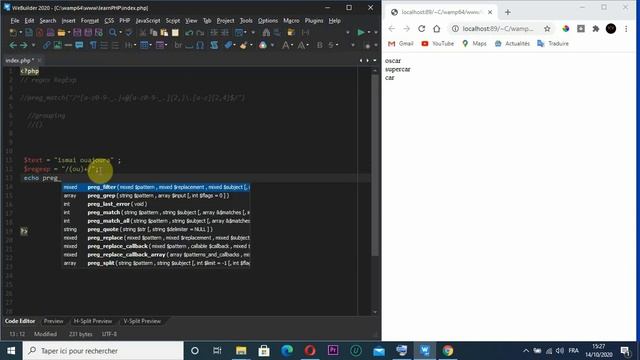Click the taskbar search box

click(103, 351)
